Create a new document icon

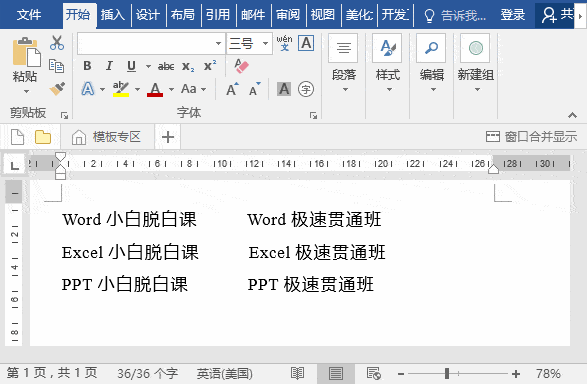(x=17, y=137)
